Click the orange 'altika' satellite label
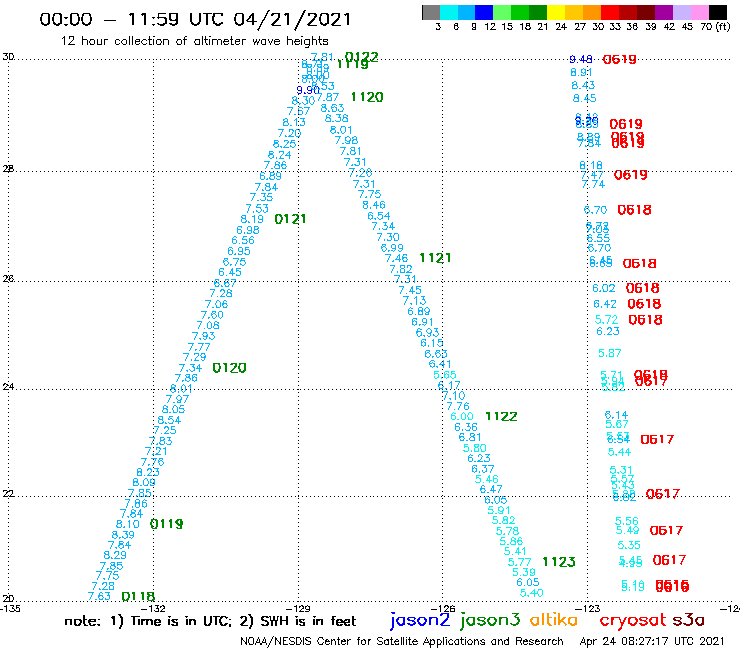 (x=553, y=619)
